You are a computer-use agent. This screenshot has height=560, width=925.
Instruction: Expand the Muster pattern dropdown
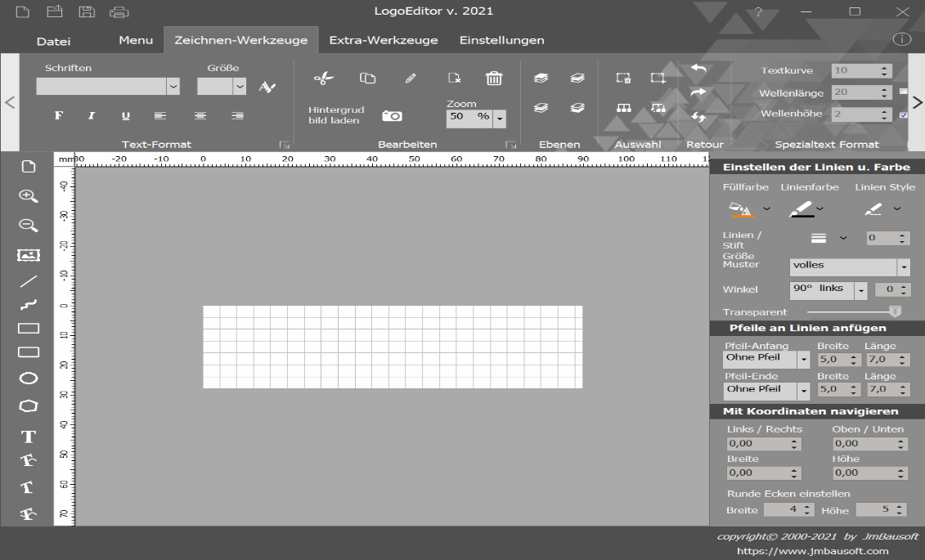pyautogui.click(x=903, y=267)
